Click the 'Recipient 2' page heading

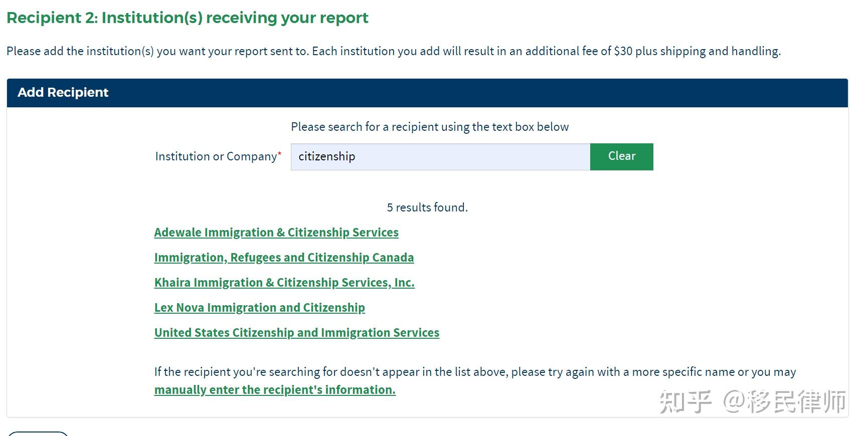187,18
